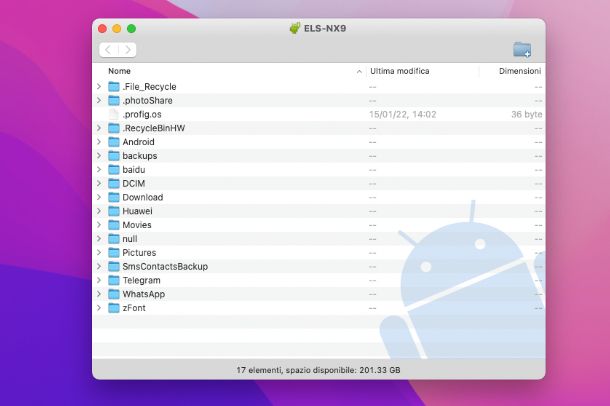610x406 pixels.
Task: Select the WhatsApp row name
Action: [x=144, y=294]
